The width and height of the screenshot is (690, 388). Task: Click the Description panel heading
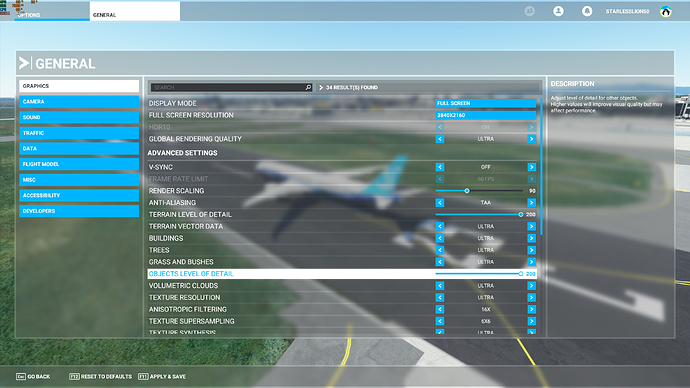[x=573, y=84]
